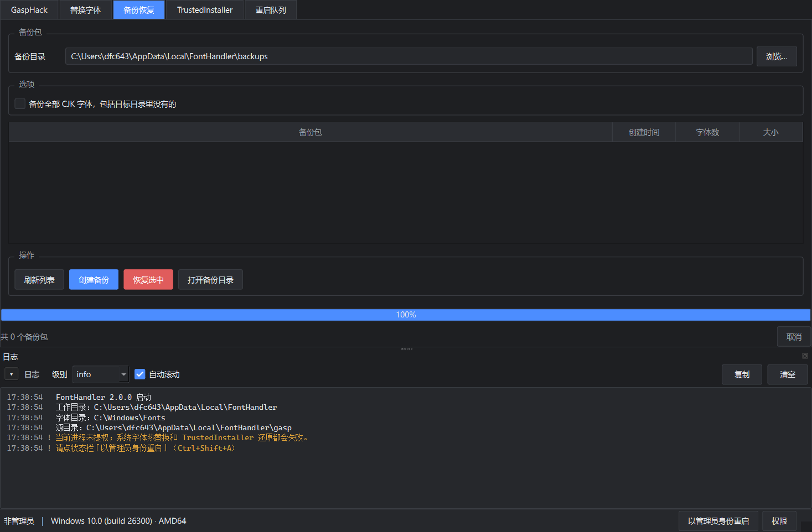Screen dimensions: 812x532
Task: Click the warning line starting with 当前进程未提权
Action: click(182, 437)
